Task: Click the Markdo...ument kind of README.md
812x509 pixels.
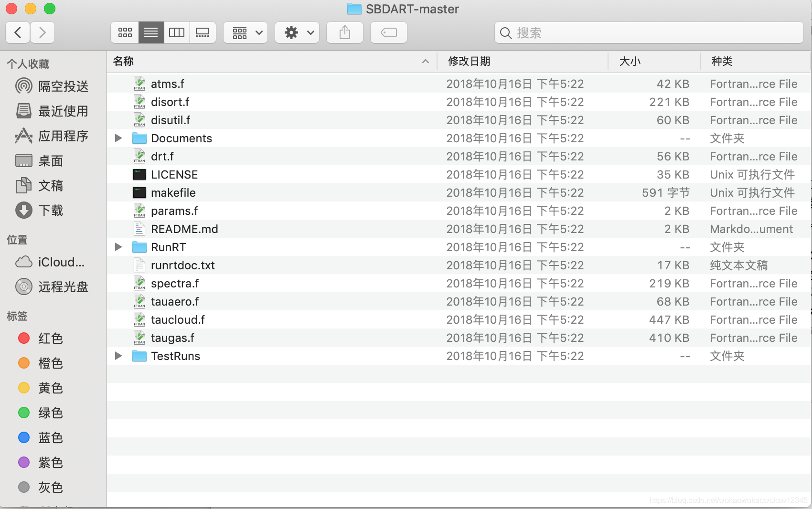Action: (x=751, y=229)
